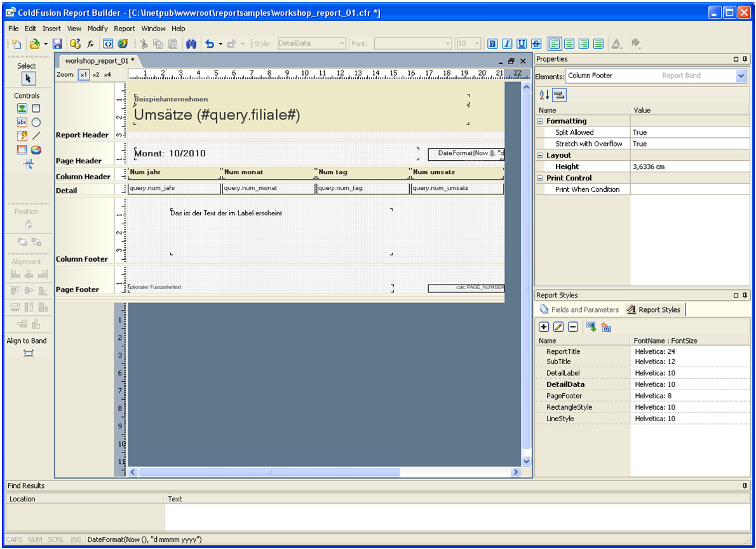Select the ReportTitle style row
Viewport: 756px width, 549px height.
[643, 351]
